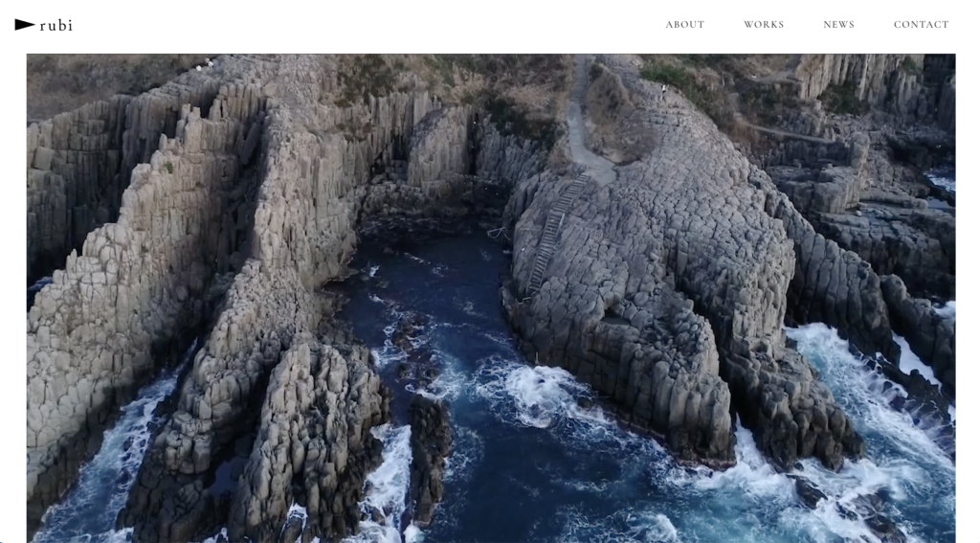Go to the WORKS section
This screenshot has width=980, height=543.
[x=763, y=25]
